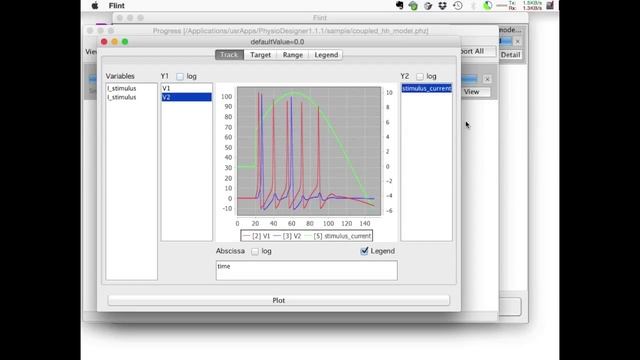Click the Dropbox menu bar icon
Image resolution: width=640 pixels, height=360 pixels.
pos(442,5)
